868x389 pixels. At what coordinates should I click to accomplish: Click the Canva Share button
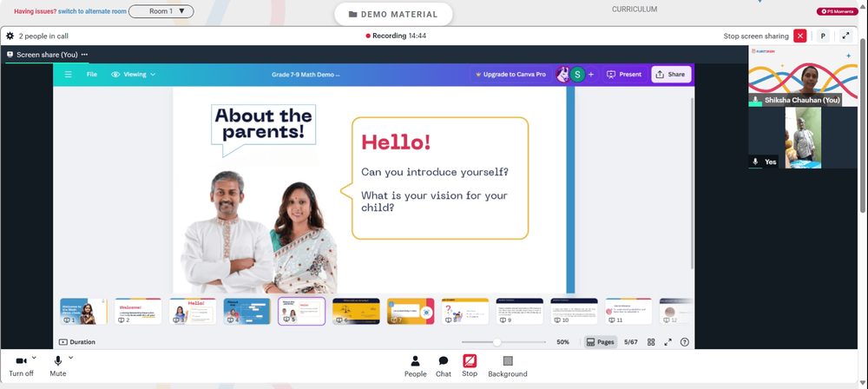[671, 75]
